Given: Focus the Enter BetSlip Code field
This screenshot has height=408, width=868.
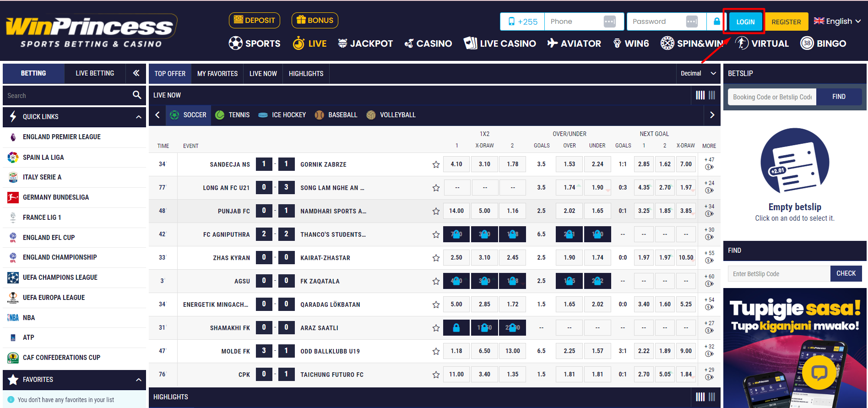Looking at the screenshot, I should tap(779, 273).
